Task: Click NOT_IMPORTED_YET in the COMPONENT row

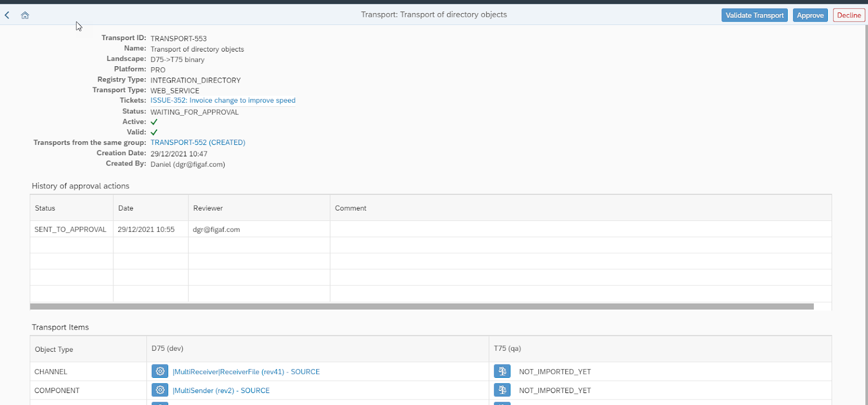Action: tap(555, 390)
